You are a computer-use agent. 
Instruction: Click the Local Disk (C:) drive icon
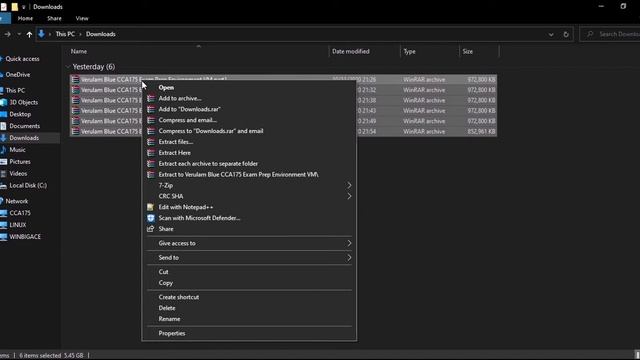(4, 186)
